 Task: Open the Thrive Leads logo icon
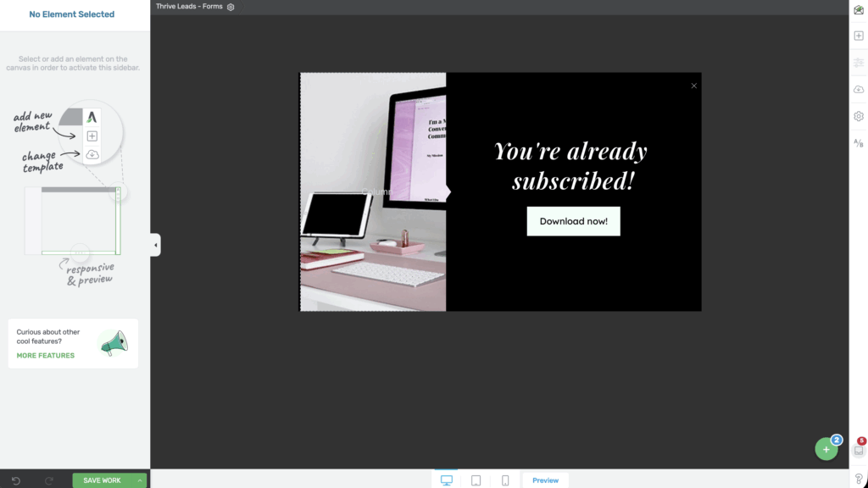859,10
